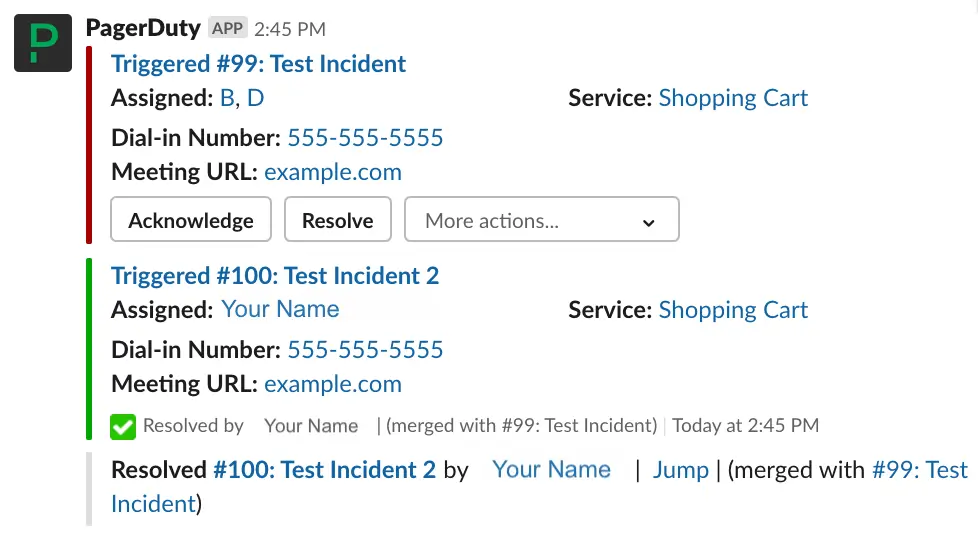Click the APP badge next to PagerDuty
This screenshot has height=536, width=978.
[x=227, y=28]
